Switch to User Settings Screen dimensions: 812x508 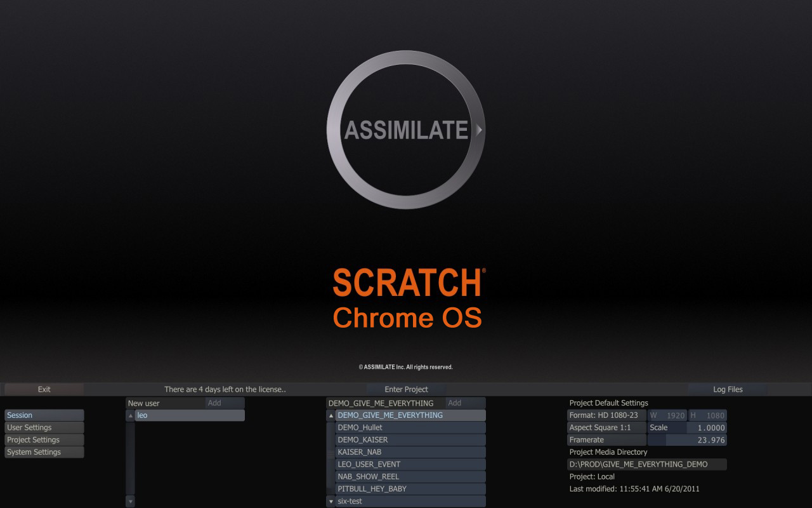(x=44, y=427)
